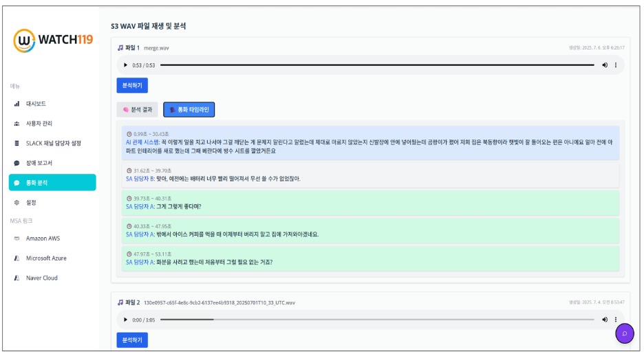The width and height of the screenshot is (644, 356).
Task: Click the 분석하기 button under 파일 2
Action: 132,340
